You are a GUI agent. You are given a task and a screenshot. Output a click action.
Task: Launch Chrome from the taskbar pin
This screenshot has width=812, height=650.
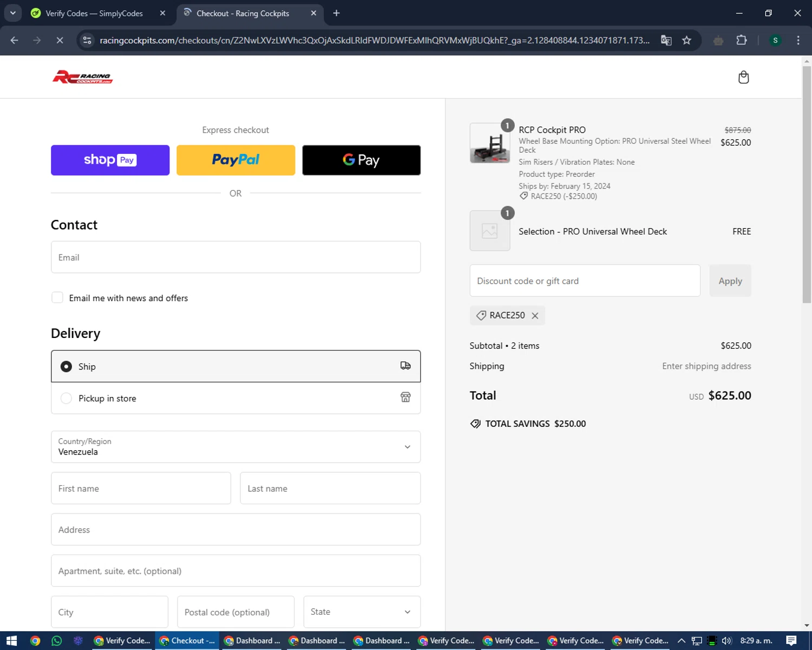pyautogui.click(x=35, y=641)
